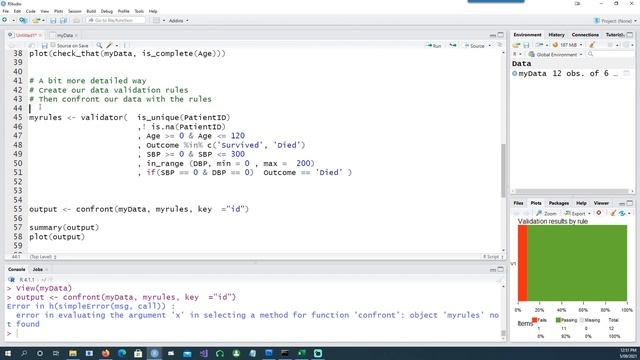Open the Global Environment dropdown

pyautogui.click(x=555, y=54)
